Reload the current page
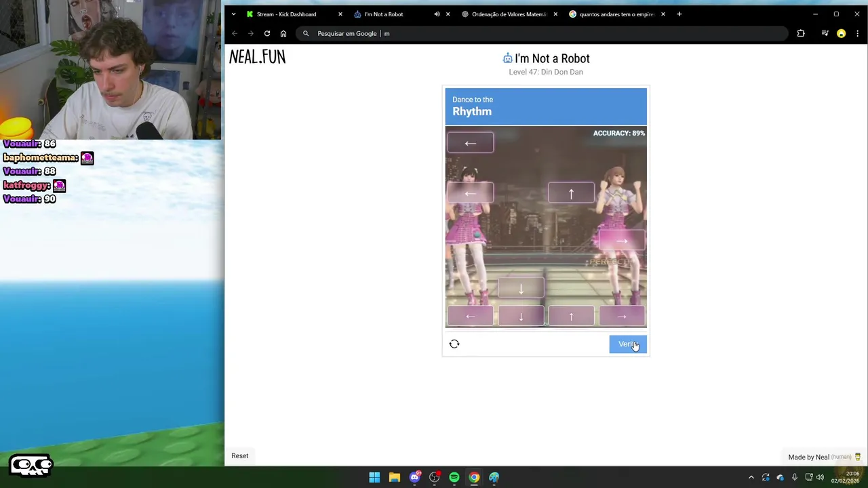This screenshot has height=488, width=868. pos(267,33)
